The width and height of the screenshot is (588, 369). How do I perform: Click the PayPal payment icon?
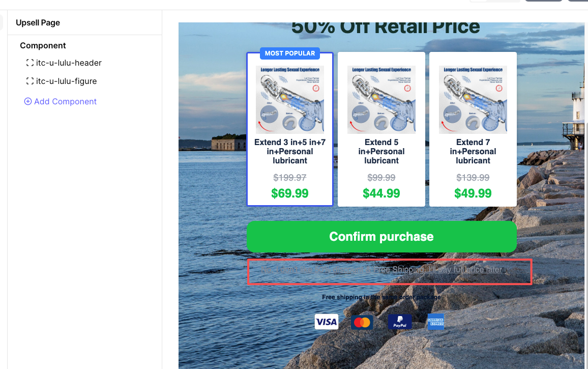(x=400, y=322)
